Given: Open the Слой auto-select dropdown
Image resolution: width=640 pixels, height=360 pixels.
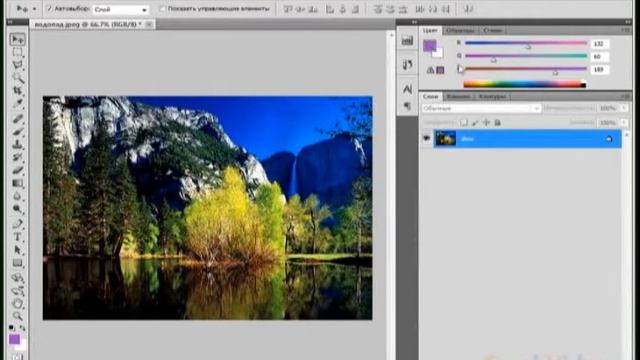Looking at the screenshot, I should [x=120, y=9].
